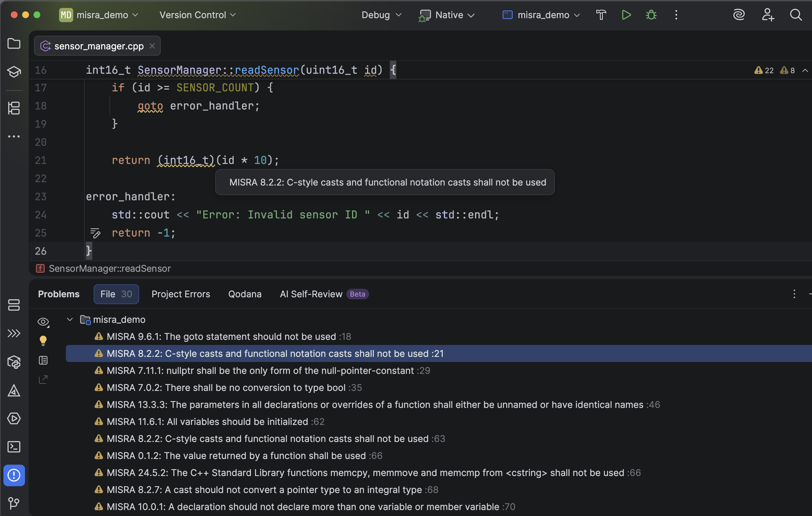Toggle the eye view options in Problems
Image resolution: width=812 pixels, height=516 pixels.
pos(43,322)
